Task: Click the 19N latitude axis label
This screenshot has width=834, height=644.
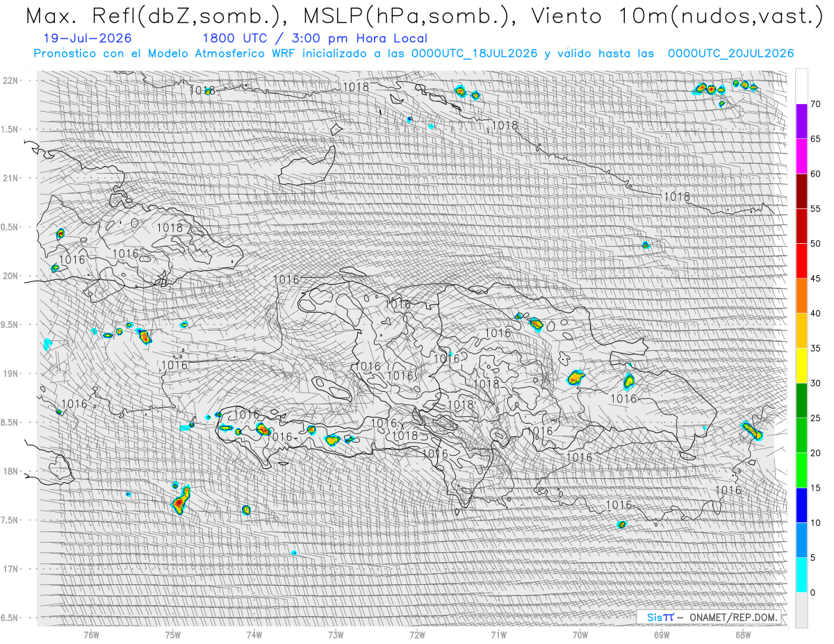Action: 10,374
